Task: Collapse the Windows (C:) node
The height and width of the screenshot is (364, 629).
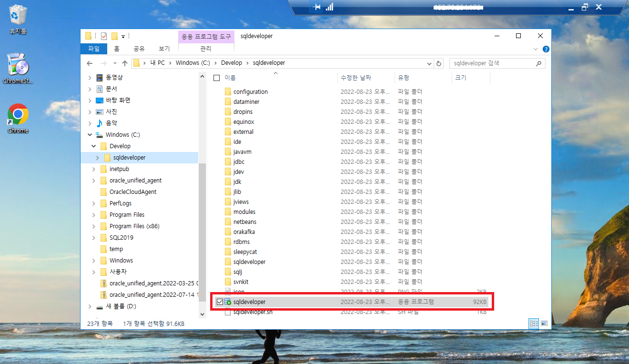Action: tap(90, 134)
